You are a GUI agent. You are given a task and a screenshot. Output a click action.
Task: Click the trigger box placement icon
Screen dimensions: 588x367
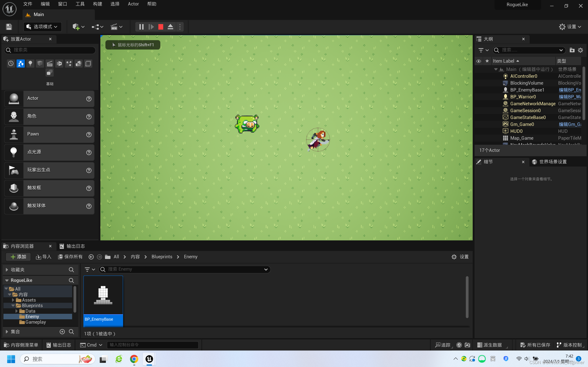pyautogui.click(x=14, y=188)
